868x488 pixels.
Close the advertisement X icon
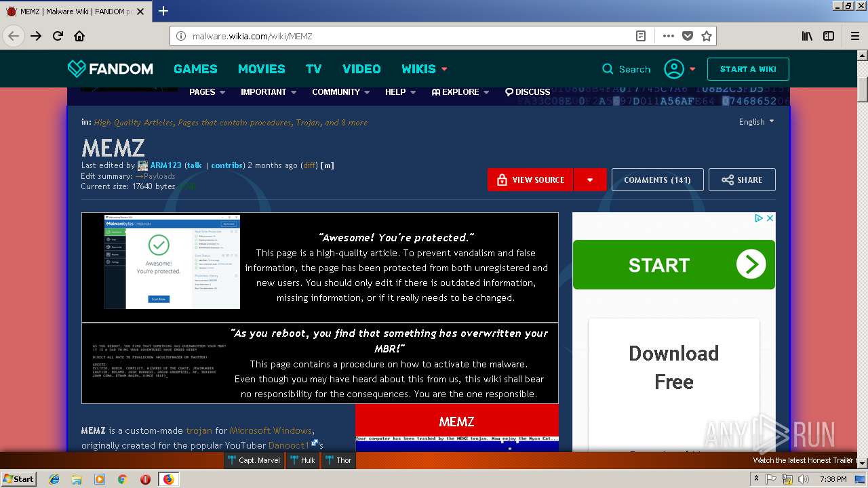click(x=770, y=218)
